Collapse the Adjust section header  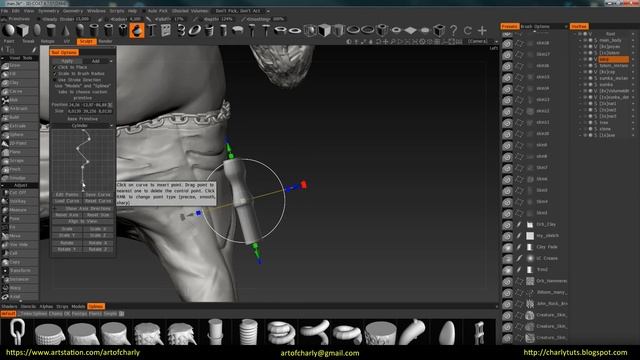click(x=20, y=185)
